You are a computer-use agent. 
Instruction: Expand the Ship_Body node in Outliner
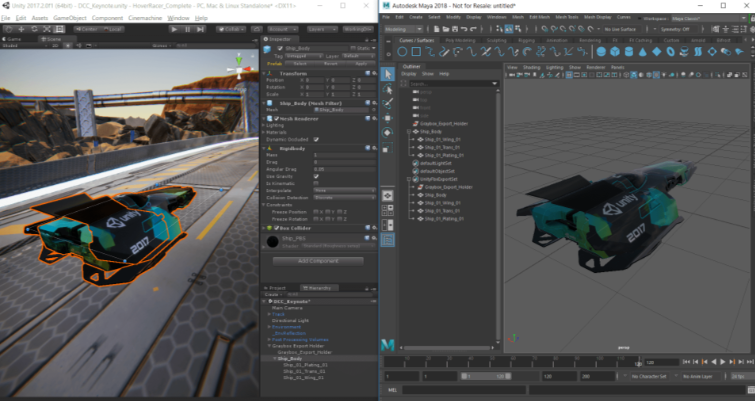408,131
